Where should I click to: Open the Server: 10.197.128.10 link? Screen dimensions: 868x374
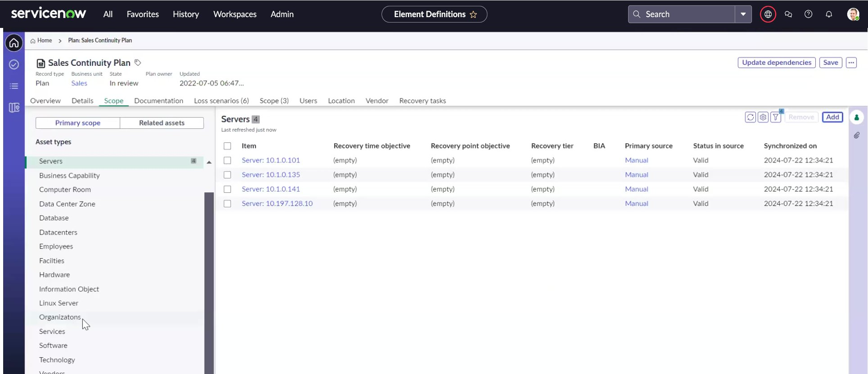tap(277, 204)
